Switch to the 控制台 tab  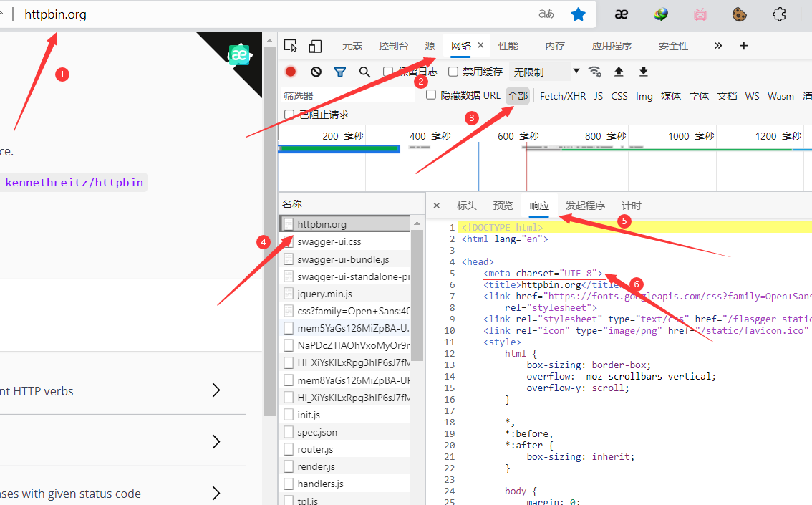click(393, 46)
